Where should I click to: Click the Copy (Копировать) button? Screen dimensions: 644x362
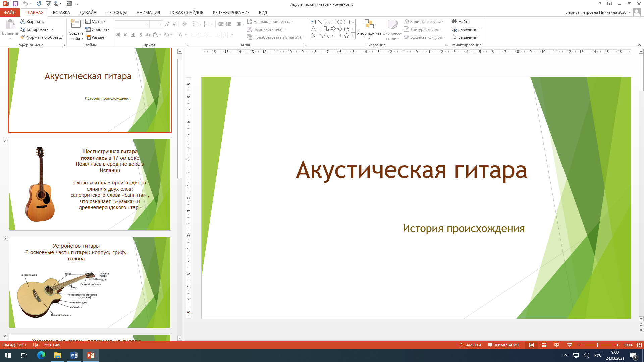point(34,29)
